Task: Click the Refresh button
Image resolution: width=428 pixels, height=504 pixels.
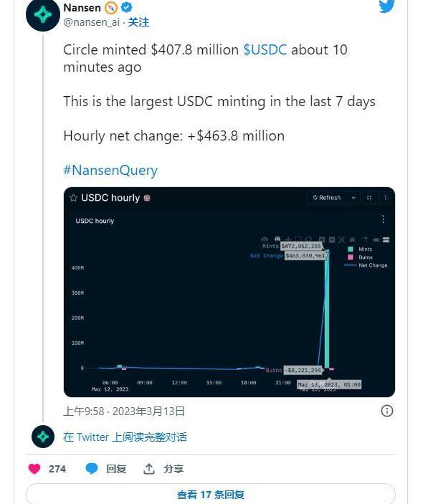Action: point(327,198)
